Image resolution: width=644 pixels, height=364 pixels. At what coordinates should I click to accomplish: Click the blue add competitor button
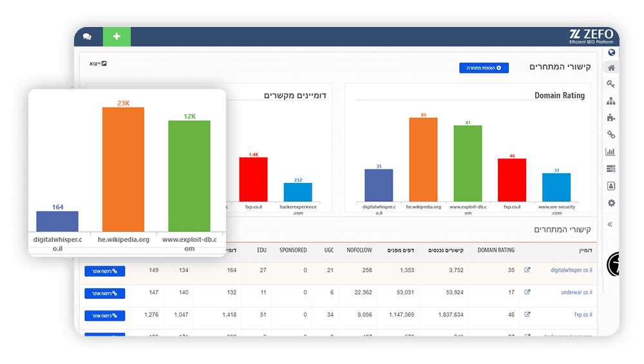coord(484,68)
